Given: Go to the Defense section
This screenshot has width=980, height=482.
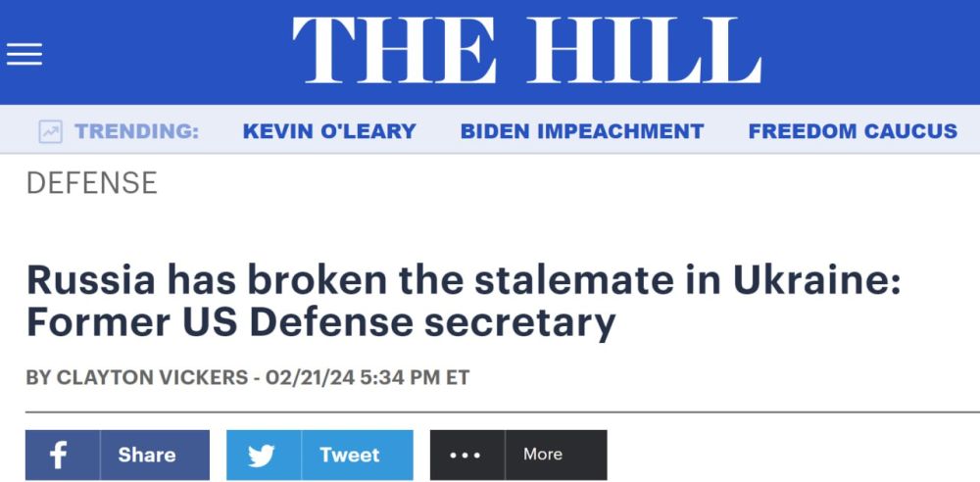Looking at the screenshot, I should [92, 183].
